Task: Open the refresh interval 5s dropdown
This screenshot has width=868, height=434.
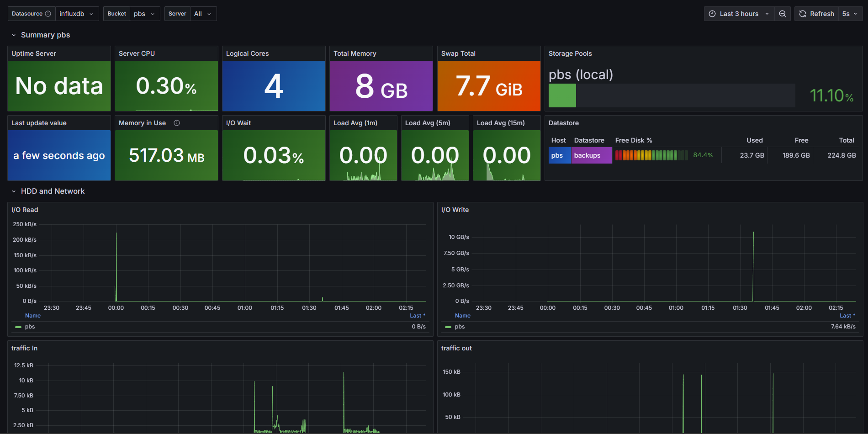Action: click(850, 14)
